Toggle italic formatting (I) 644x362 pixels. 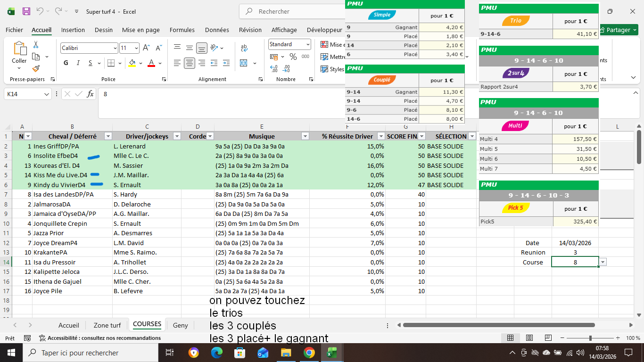tap(78, 63)
